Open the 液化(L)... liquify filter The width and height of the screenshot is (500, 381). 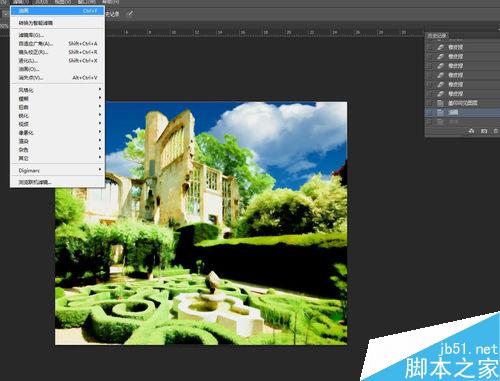pos(57,61)
